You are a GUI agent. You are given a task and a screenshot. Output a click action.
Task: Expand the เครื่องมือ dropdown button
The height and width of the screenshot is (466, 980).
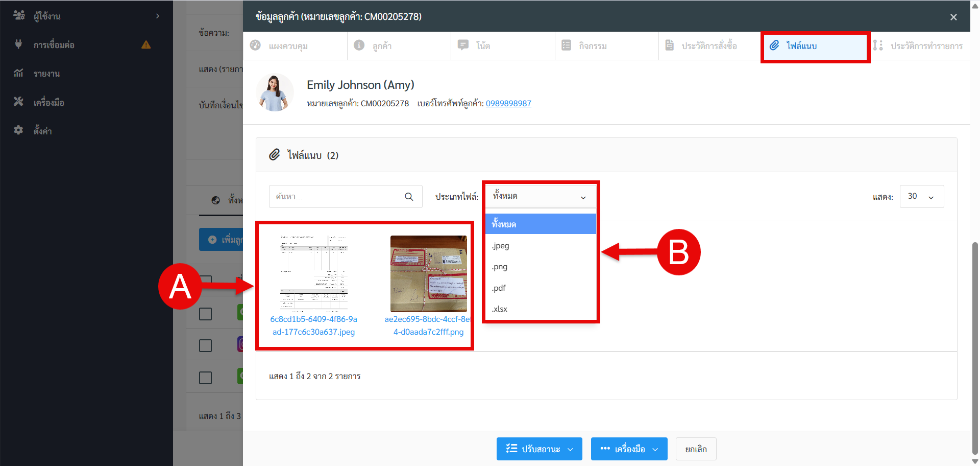[x=629, y=449]
